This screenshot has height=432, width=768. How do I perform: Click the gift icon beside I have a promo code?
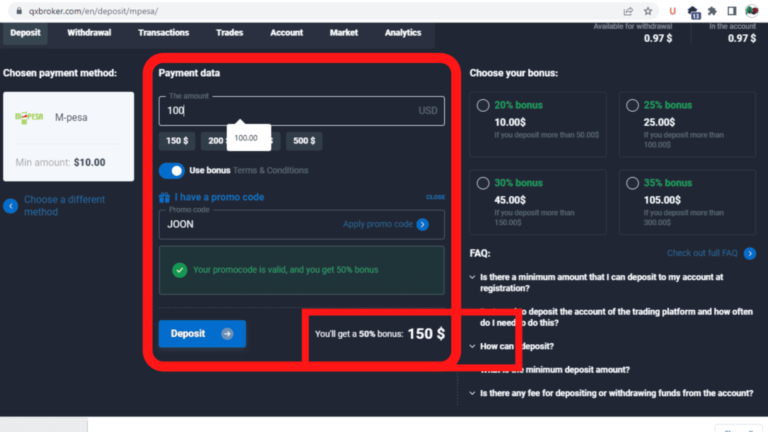click(165, 198)
